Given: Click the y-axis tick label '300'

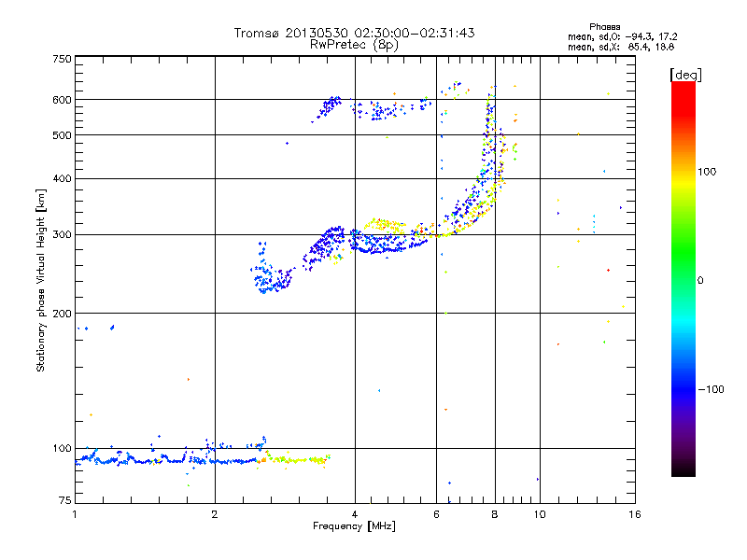Looking at the screenshot, I should click(x=62, y=235).
